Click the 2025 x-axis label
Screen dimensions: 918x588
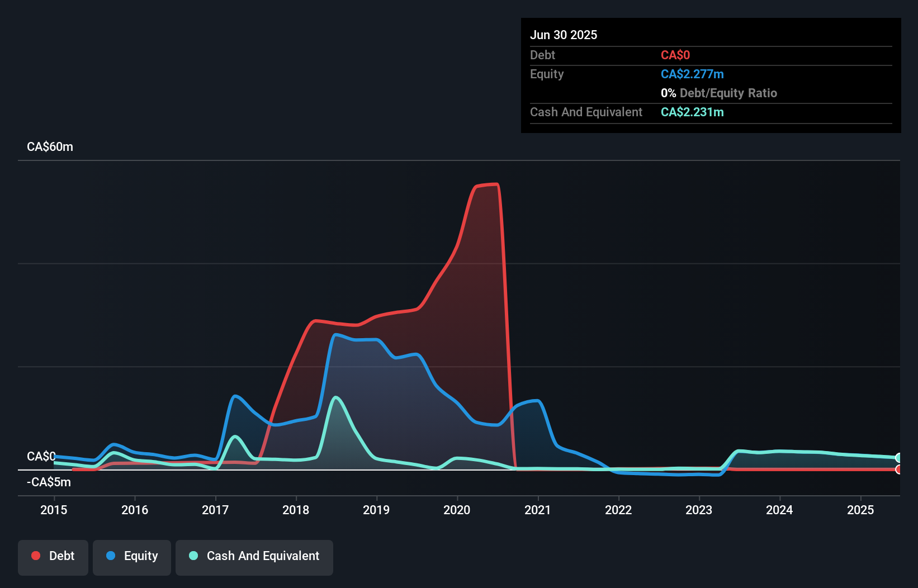(860, 510)
